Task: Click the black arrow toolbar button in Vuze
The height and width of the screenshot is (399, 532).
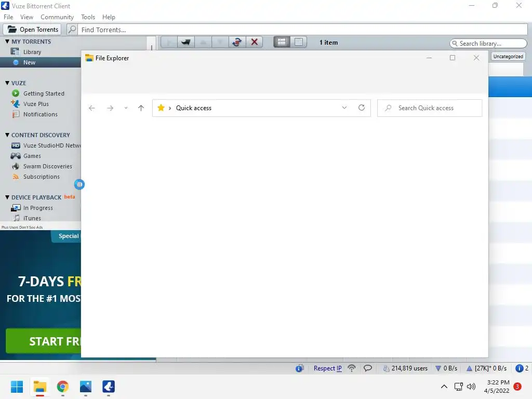Action: [x=186, y=42]
